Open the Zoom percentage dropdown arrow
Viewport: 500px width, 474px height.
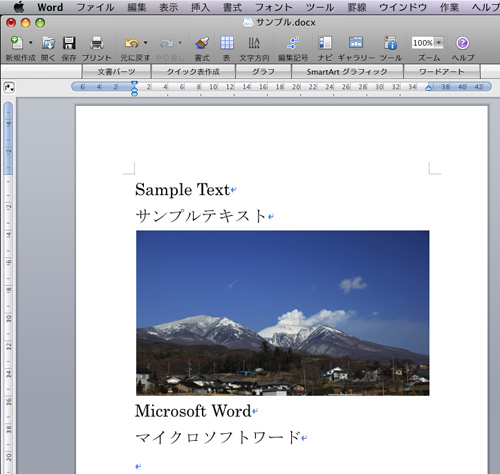click(439, 43)
